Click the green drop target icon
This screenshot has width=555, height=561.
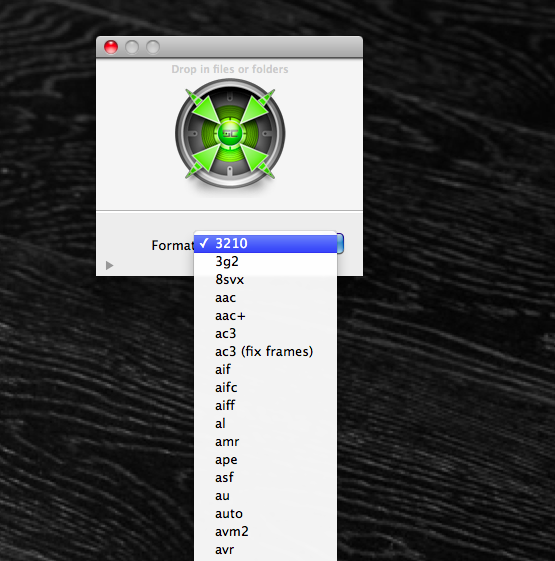pyautogui.click(x=230, y=133)
